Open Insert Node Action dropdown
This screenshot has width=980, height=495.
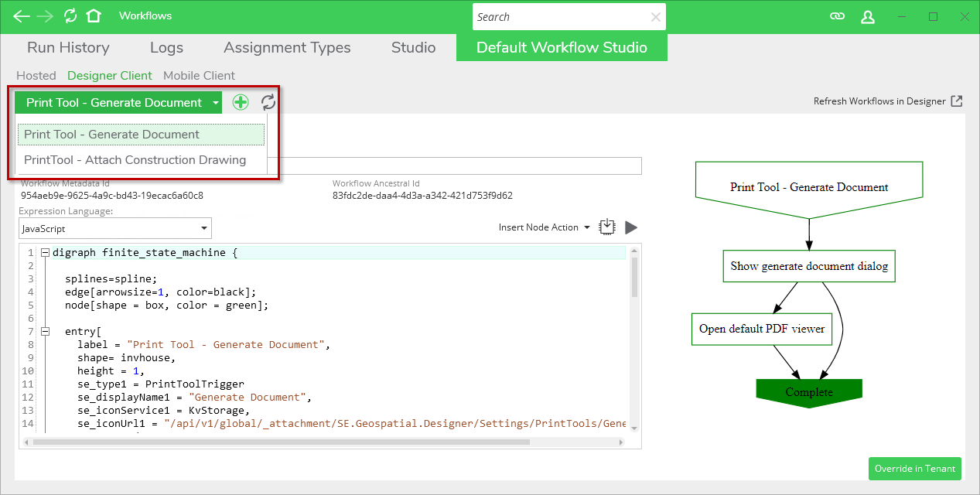(545, 227)
